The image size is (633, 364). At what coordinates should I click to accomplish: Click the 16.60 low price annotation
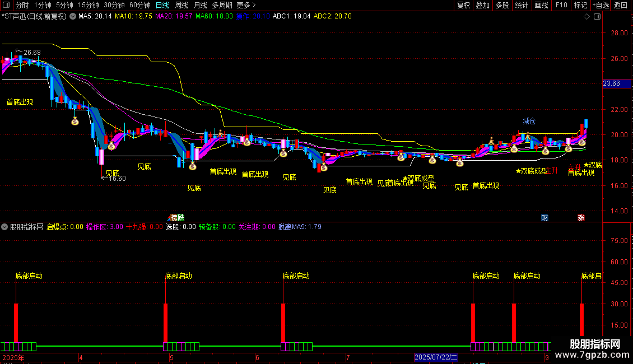117,179
